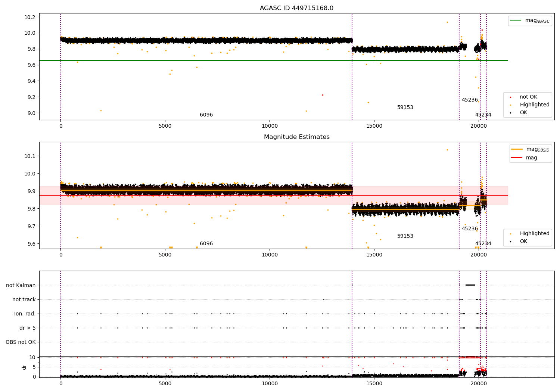Screen dimensions: 560x392
Task: Click the 'Magnitude Estimates' subplot title
Action: (x=297, y=137)
